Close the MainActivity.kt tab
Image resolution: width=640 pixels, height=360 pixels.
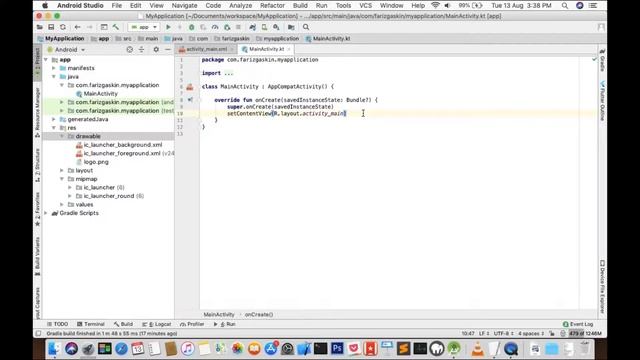pyautogui.click(x=289, y=49)
